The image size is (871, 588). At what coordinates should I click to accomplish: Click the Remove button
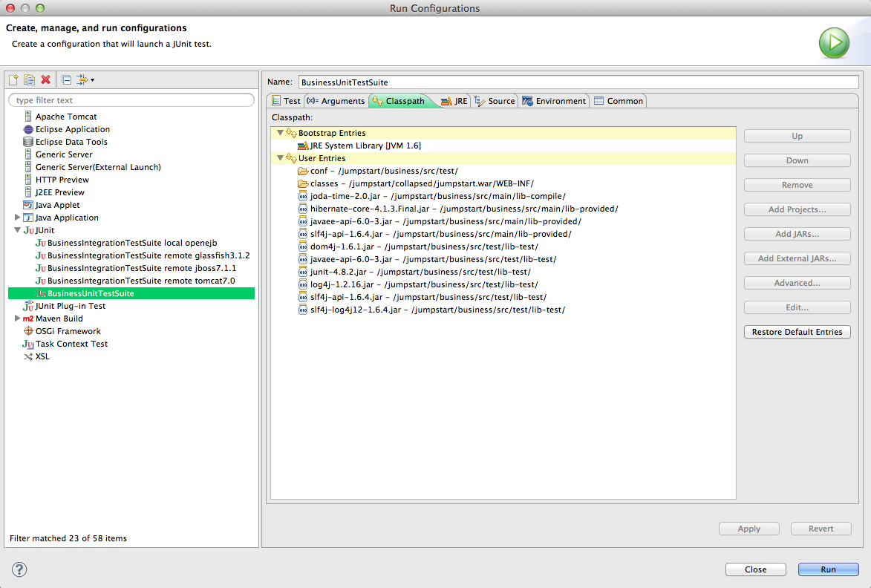point(797,185)
